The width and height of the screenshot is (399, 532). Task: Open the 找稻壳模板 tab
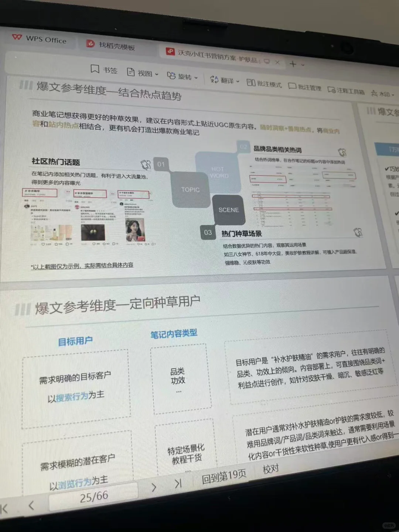point(111,45)
